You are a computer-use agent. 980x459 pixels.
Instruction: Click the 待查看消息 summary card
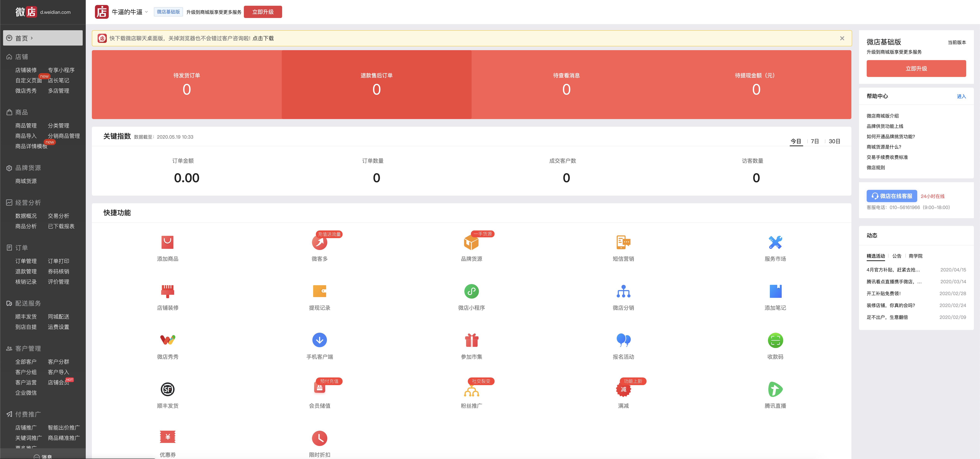tap(566, 84)
